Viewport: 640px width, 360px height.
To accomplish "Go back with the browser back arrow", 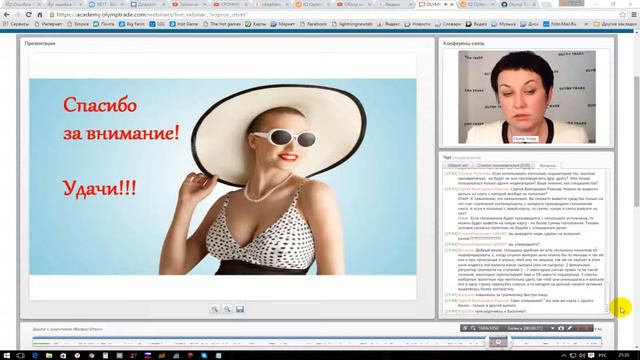I will pos(7,15).
